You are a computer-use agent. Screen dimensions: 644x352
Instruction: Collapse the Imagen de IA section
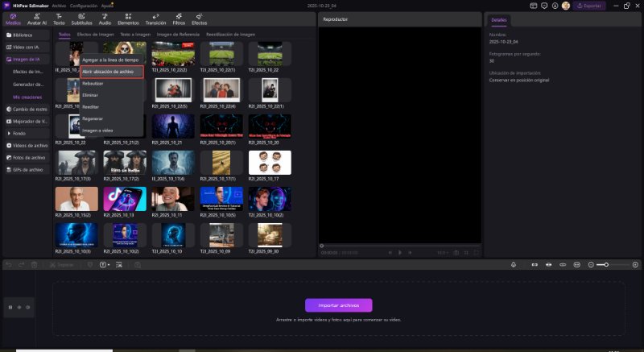[x=27, y=60]
